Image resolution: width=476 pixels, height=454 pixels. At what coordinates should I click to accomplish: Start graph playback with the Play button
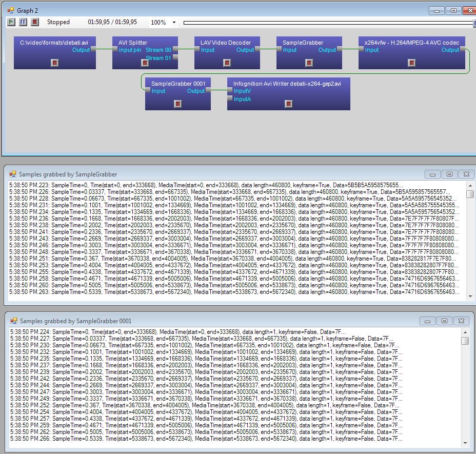click(11, 22)
